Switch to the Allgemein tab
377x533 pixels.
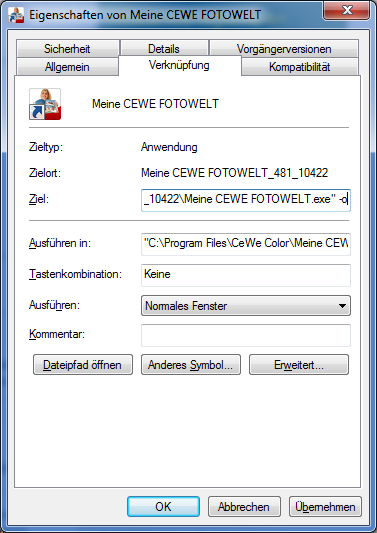pyautogui.click(x=67, y=67)
